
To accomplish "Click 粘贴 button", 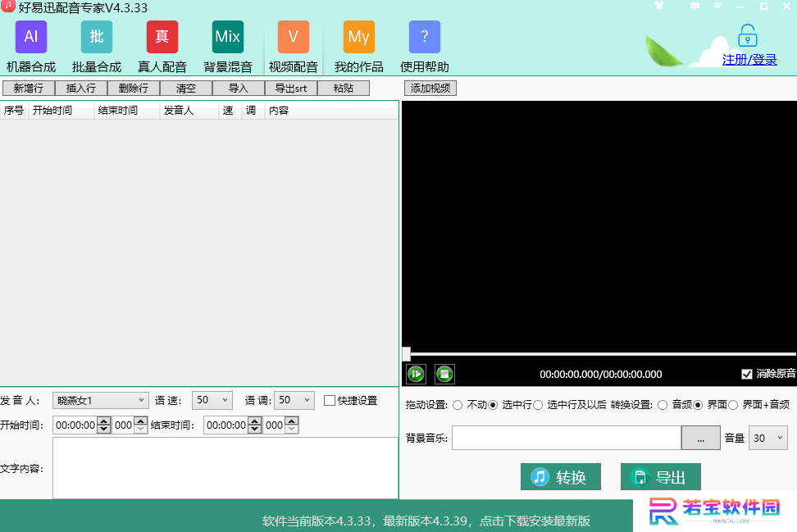I will pos(343,89).
